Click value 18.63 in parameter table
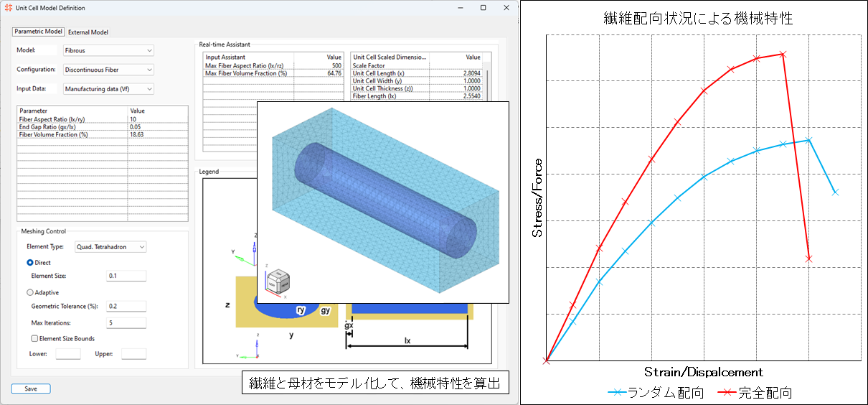This screenshot has height=405, width=868. click(136, 134)
